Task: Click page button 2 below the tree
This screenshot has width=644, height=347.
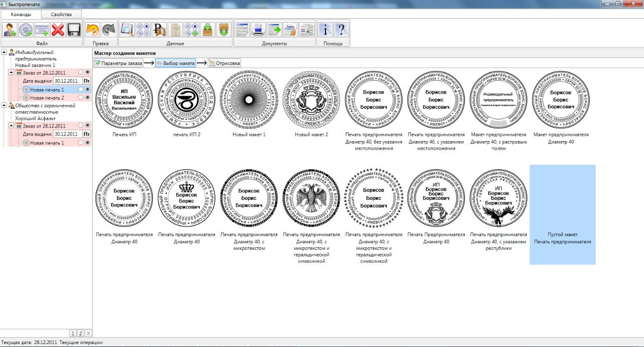Action: [80, 333]
